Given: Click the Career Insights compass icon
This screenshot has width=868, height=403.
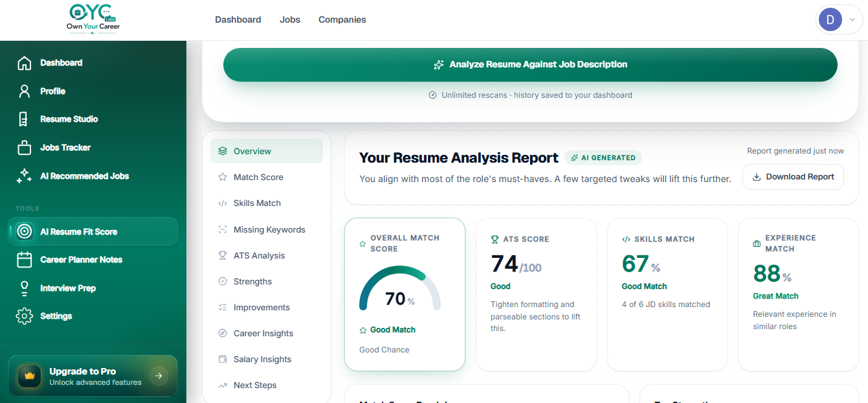Looking at the screenshot, I should click(x=223, y=333).
